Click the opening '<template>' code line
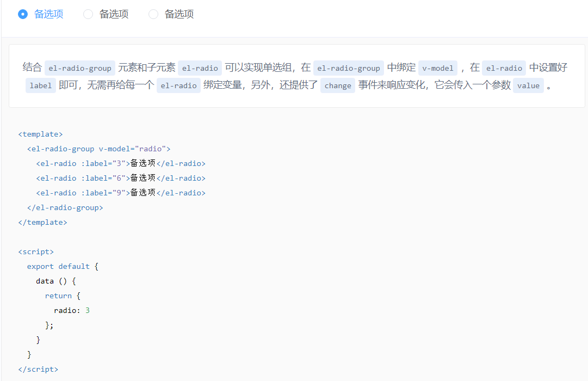Screen dimensions: 588x381 [x=40, y=134]
